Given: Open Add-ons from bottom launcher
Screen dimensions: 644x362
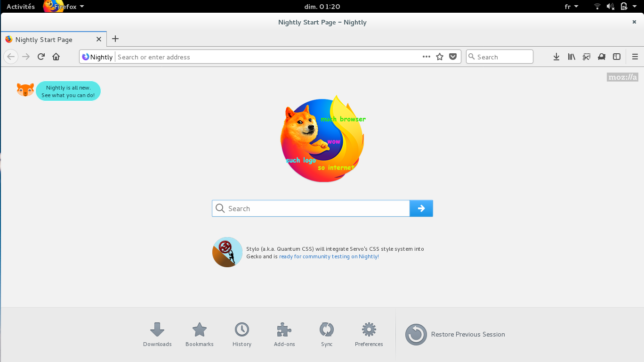Looking at the screenshot, I should pos(284,335).
